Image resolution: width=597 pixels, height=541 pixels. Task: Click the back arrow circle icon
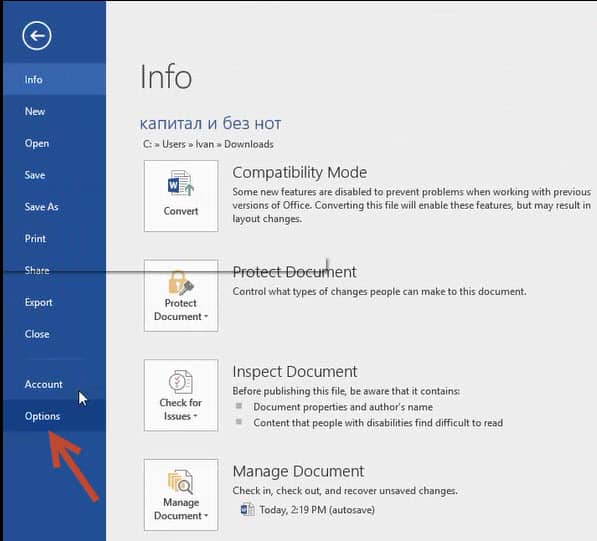click(37, 36)
